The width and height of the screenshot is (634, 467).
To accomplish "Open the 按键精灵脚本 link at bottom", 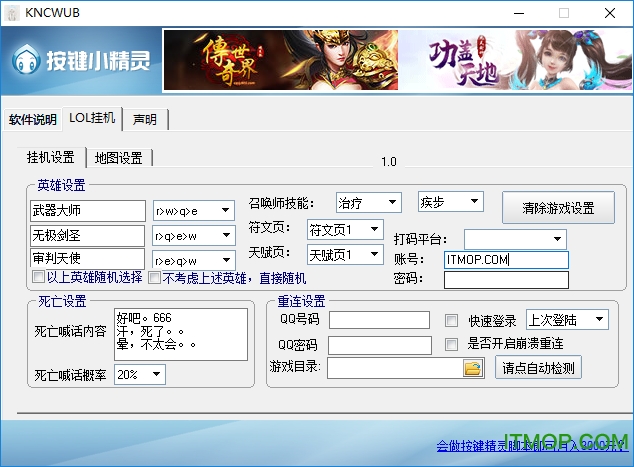I will pyautogui.click(x=530, y=446).
